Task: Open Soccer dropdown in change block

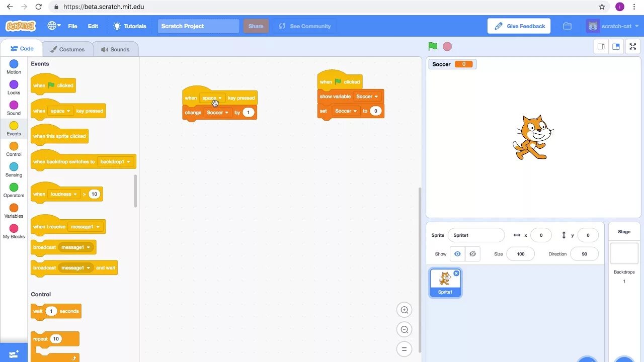Action: pos(218,113)
